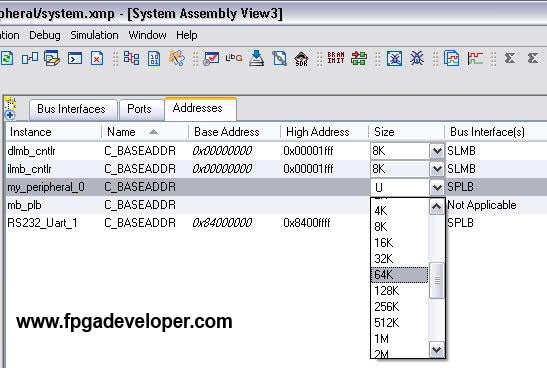Click the size list scrollbar thumb

click(436, 280)
